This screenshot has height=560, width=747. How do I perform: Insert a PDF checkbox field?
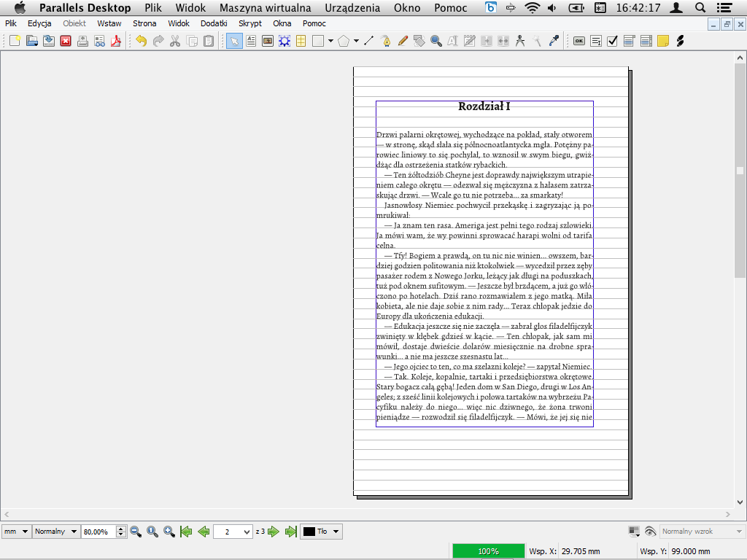pyautogui.click(x=613, y=41)
